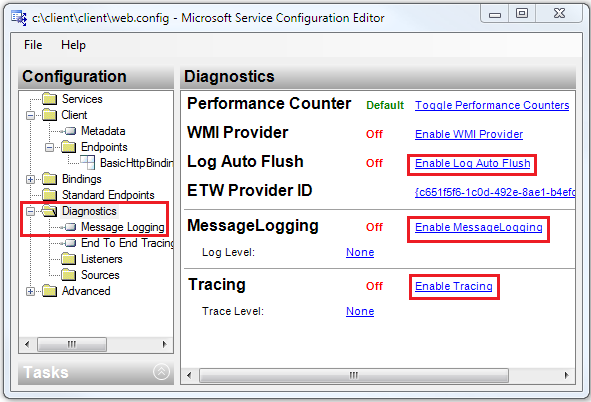Enable Log Auto Flush
The height and width of the screenshot is (402, 591).
[473, 164]
